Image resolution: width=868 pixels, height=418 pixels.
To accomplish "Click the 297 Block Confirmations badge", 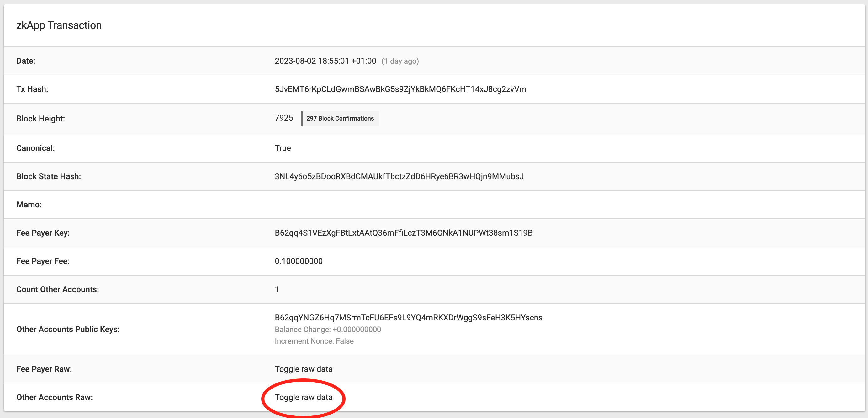I will (x=340, y=118).
